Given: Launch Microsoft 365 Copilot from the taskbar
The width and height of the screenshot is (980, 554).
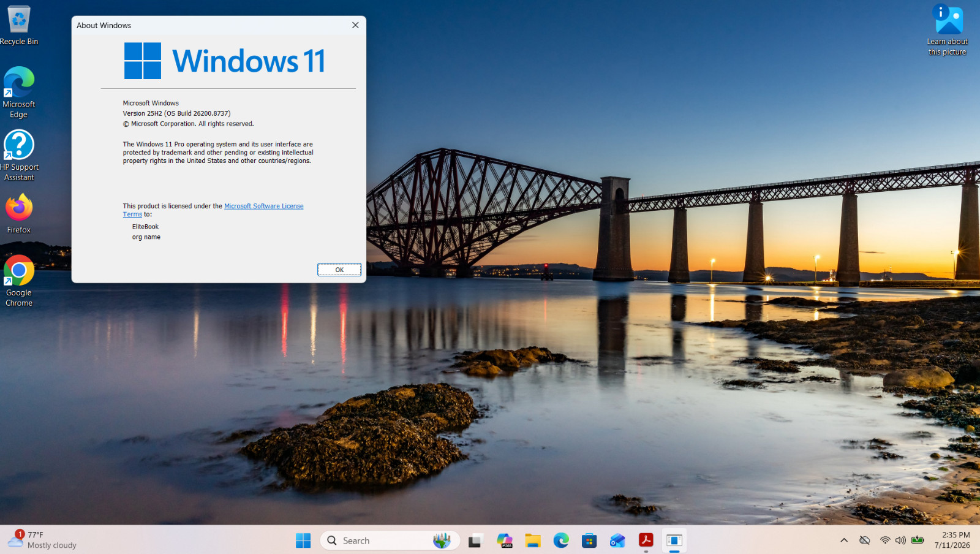Looking at the screenshot, I should point(505,541).
